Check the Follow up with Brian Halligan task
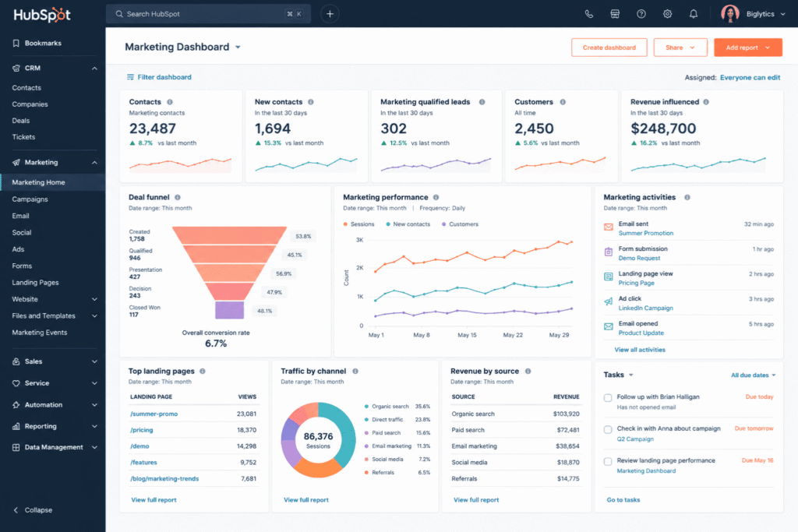 pos(608,398)
